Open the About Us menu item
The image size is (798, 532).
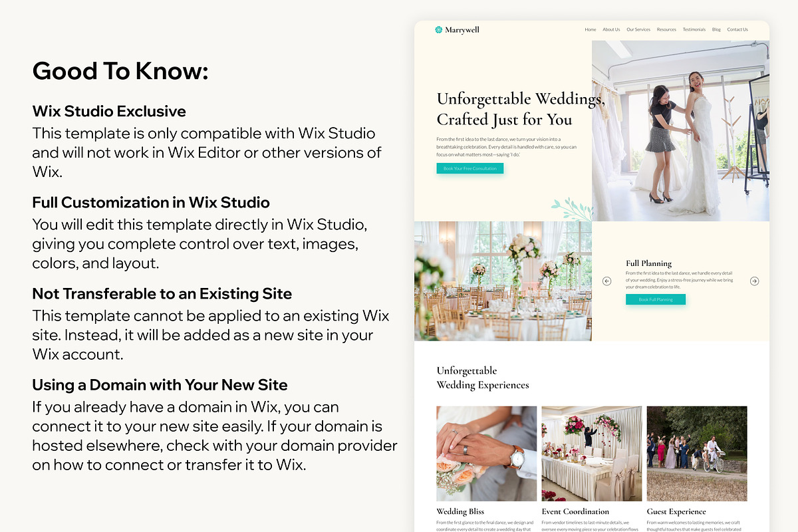click(x=611, y=29)
